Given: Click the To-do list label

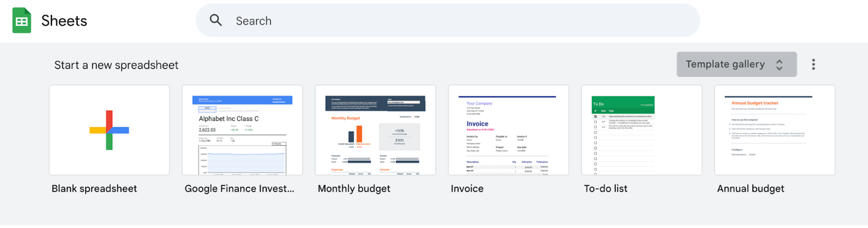Looking at the screenshot, I should [605, 188].
